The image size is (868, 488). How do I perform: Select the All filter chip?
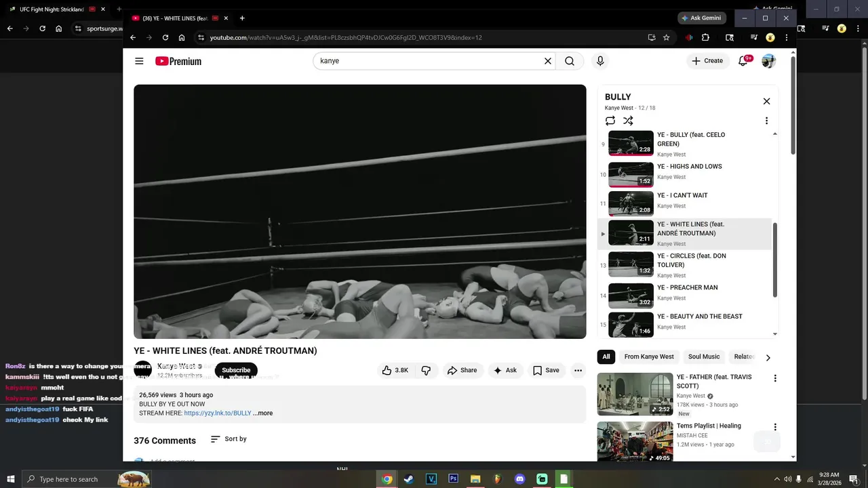pyautogui.click(x=606, y=357)
